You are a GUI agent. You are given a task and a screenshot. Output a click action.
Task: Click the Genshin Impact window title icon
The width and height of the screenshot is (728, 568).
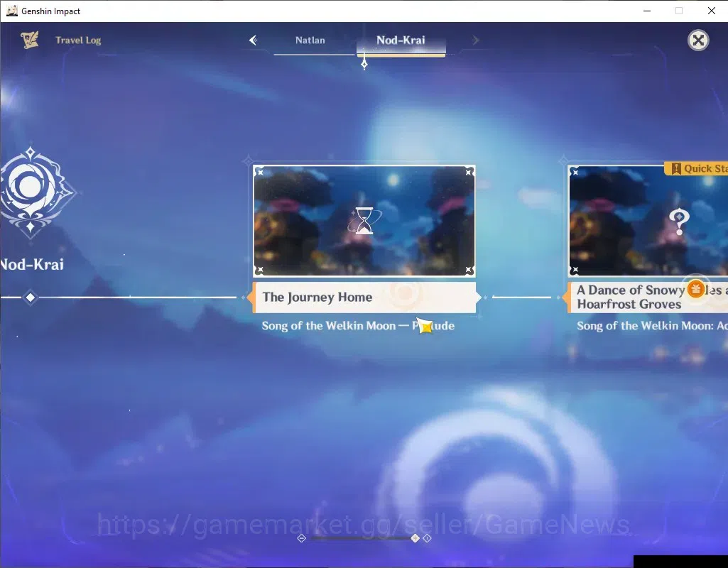click(x=11, y=11)
